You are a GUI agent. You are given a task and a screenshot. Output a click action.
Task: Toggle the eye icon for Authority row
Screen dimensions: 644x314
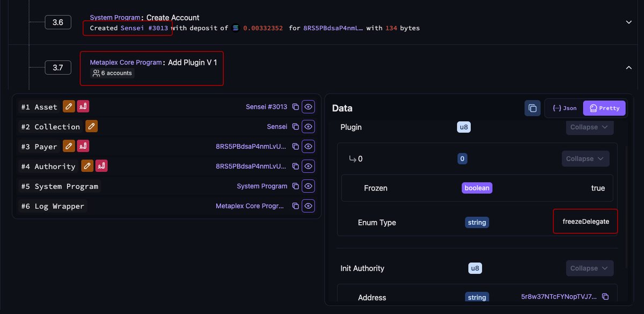tap(308, 166)
